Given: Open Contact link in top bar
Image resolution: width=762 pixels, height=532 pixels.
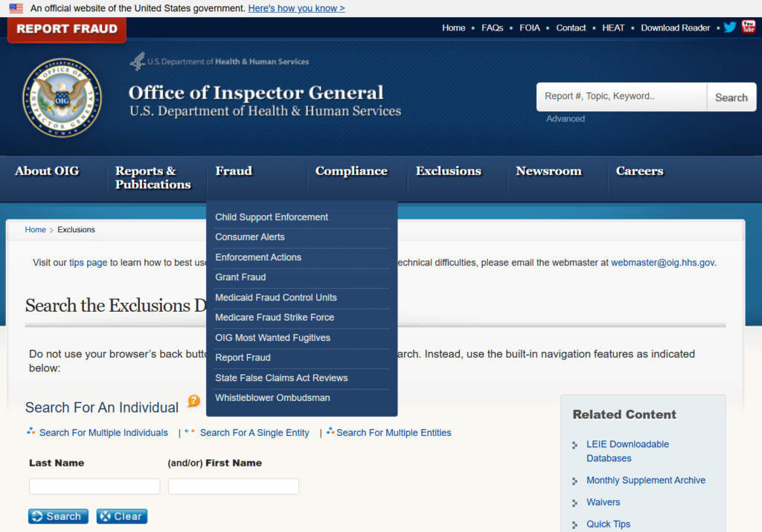Looking at the screenshot, I should [571, 28].
